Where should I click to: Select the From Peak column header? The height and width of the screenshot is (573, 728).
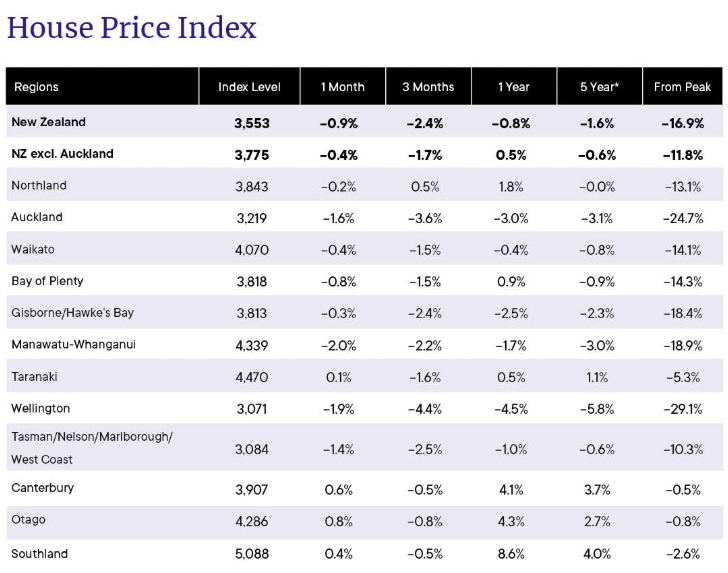[x=682, y=87]
